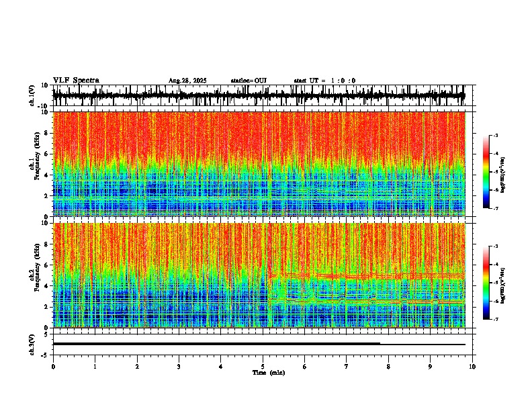Click time axis tick label "0"
Image resolution: width=532 pixels, height=411 pixels.
[x=53, y=367]
